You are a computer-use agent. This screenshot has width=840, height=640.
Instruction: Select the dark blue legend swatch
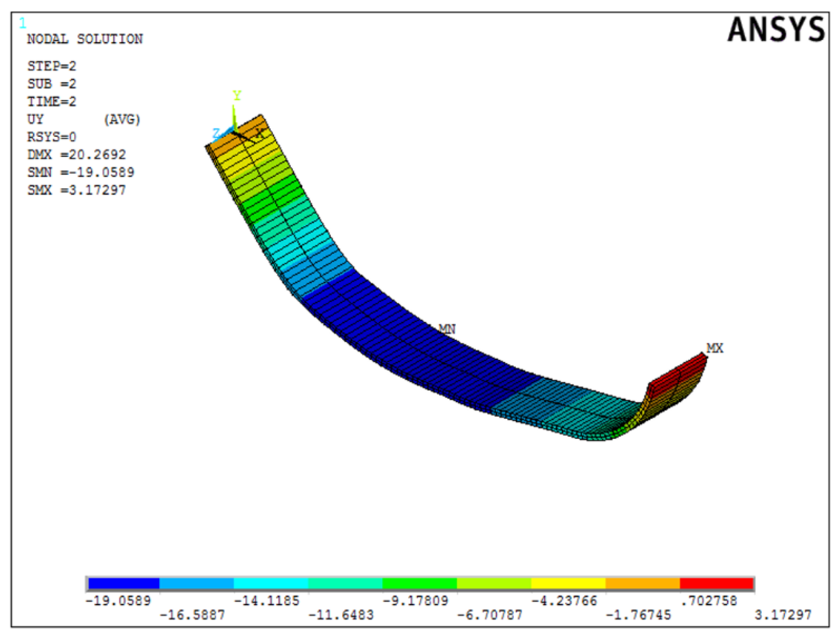[x=124, y=583]
